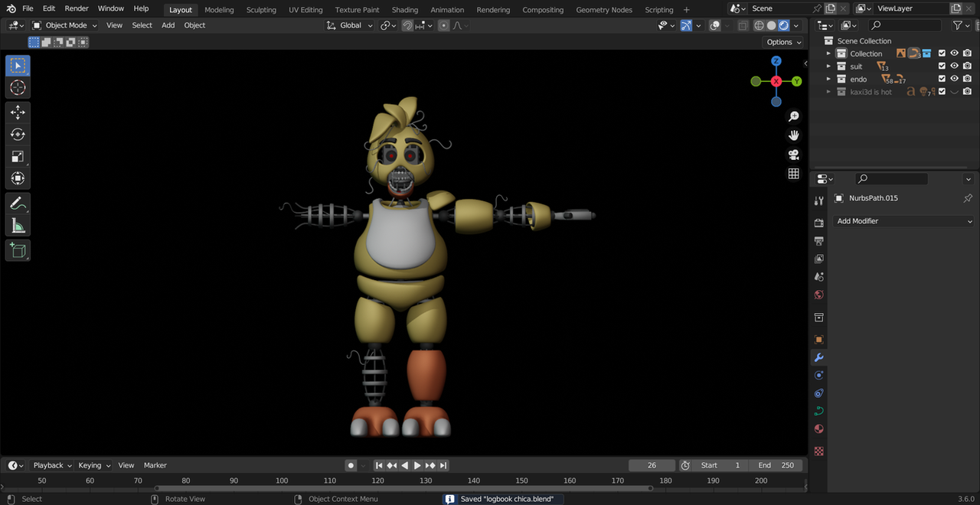The height and width of the screenshot is (505, 980).
Task: Click the green Y axis gizmo
Action: tap(796, 81)
